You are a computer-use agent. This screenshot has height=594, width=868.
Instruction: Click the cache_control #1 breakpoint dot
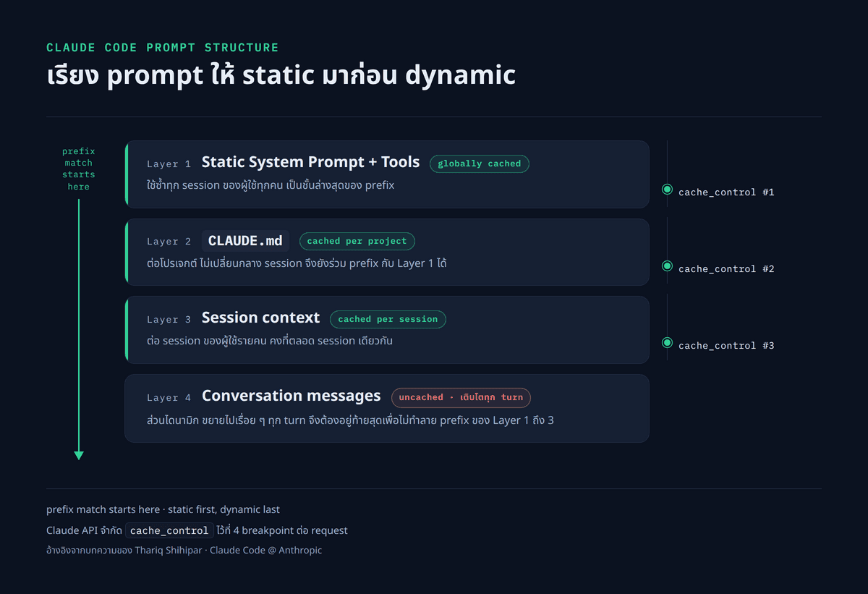(x=667, y=190)
